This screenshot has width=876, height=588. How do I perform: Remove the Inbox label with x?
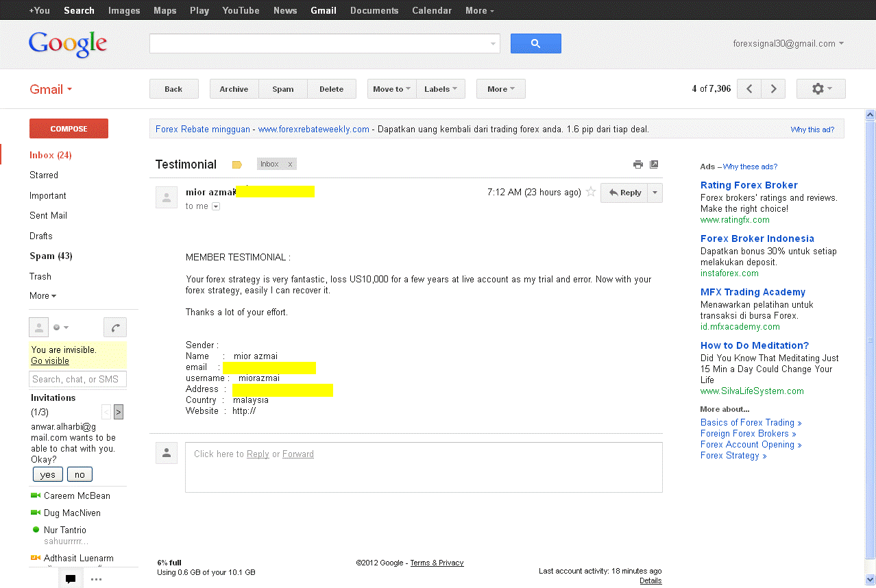(x=290, y=164)
